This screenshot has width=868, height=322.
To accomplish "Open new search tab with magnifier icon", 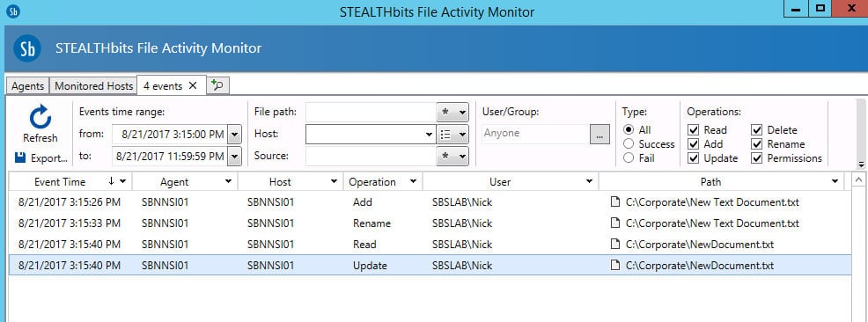I will pos(218,85).
